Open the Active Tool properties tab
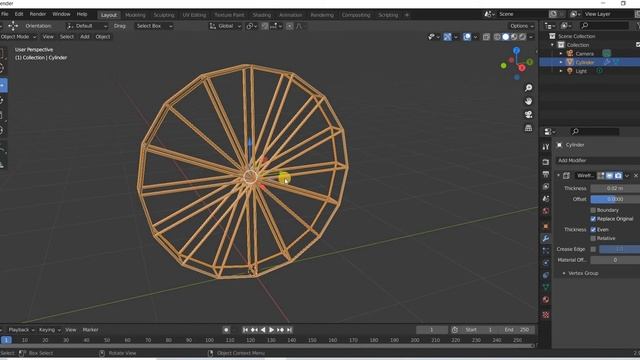The width and height of the screenshot is (640, 360). [546, 147]
